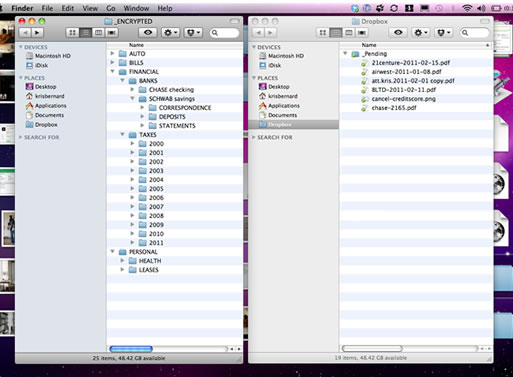Open Edit menu
The width and height of the screenshot is (513, 377).
click(x=67, y=8)
